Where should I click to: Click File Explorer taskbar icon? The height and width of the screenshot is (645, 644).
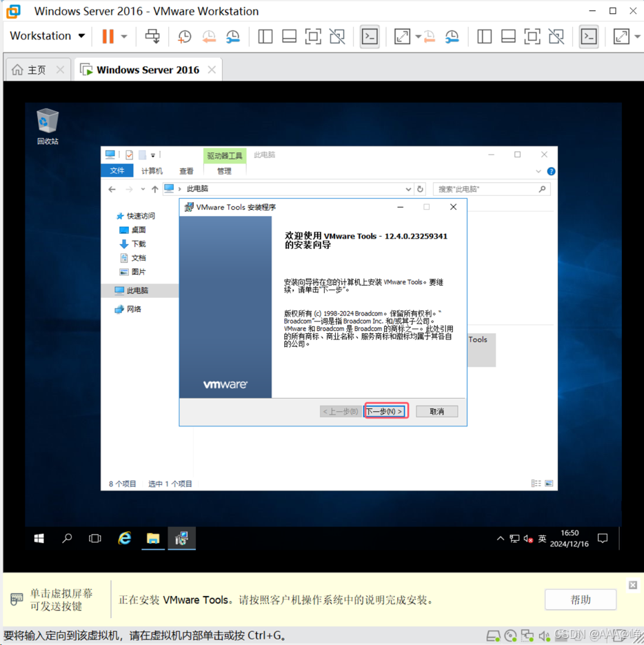pos(153,539)
